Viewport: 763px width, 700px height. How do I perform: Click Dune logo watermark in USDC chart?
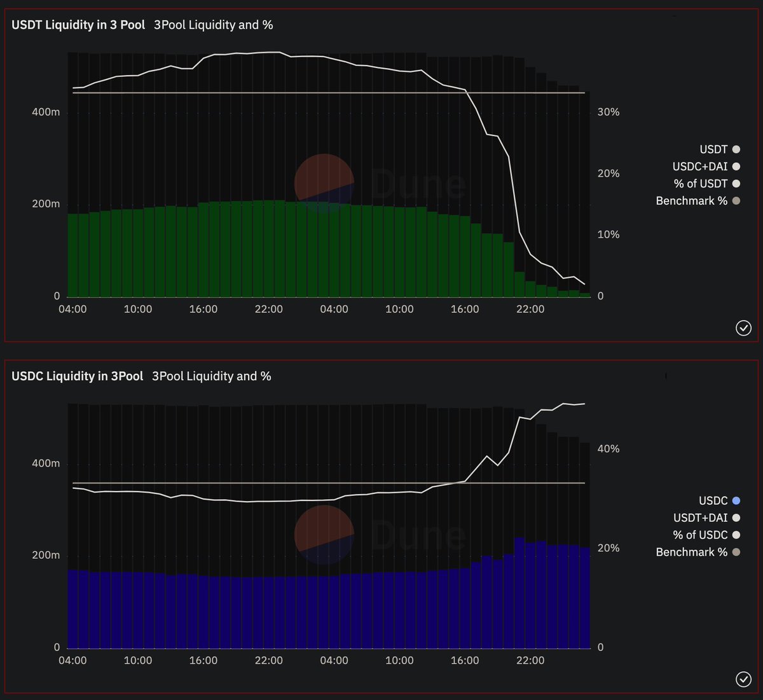(x=324, y=535)
